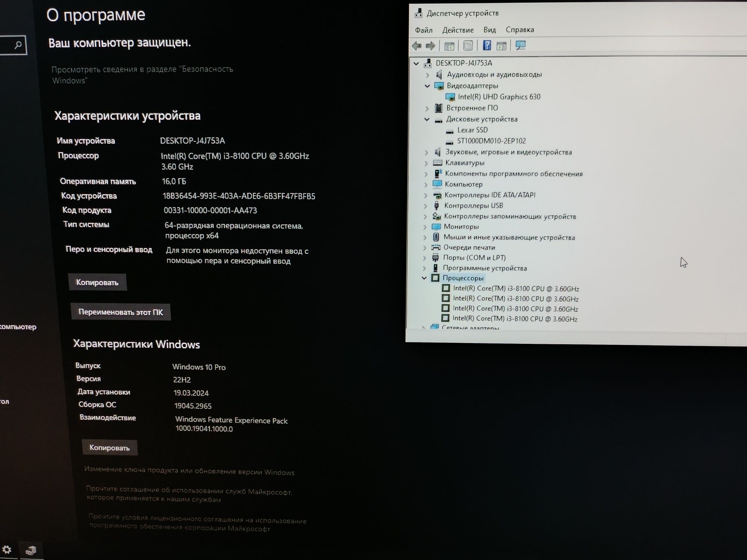Collapse the Процессоры category
747x560 pixels.
[424, 278]
